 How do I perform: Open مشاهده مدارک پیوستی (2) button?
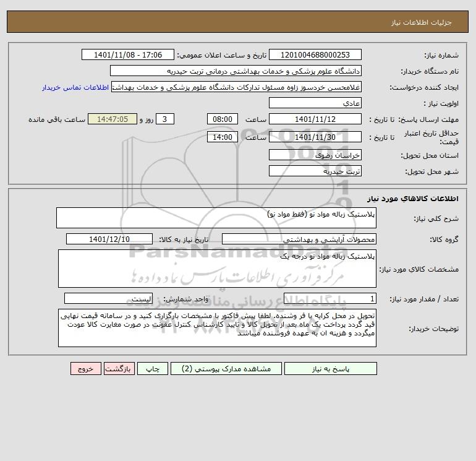226,369
